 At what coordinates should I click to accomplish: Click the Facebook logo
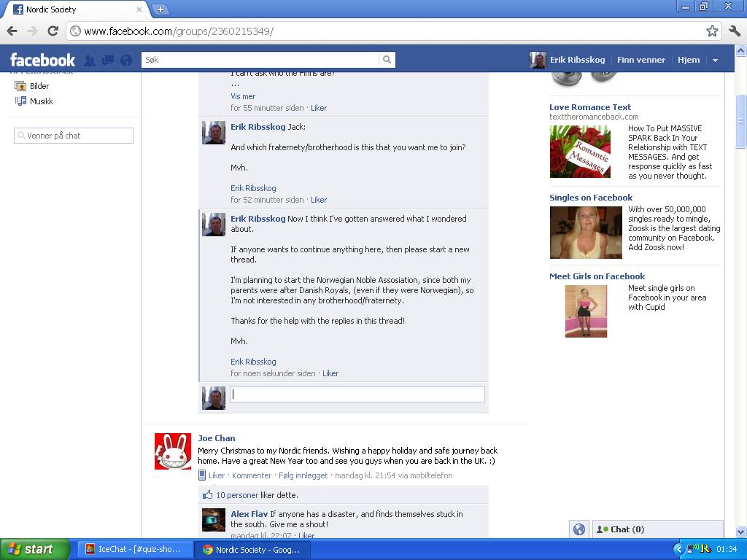coord(42,60)
